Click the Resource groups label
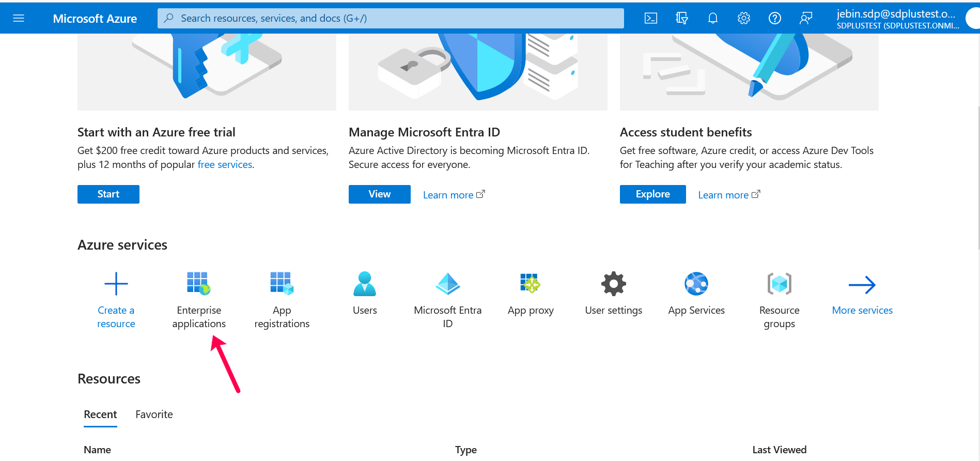This screenshot has height=461, width=980. click(780, 317)
